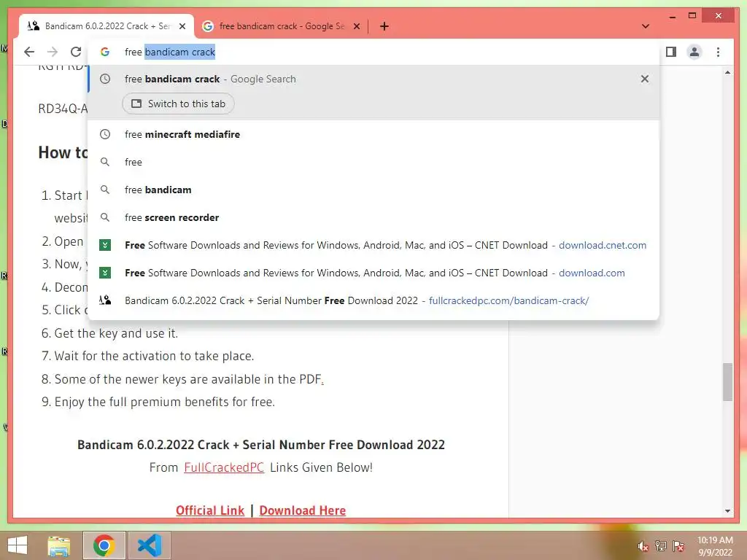Go back with the browser back arrow
The image size is (747, 560).
29,52
